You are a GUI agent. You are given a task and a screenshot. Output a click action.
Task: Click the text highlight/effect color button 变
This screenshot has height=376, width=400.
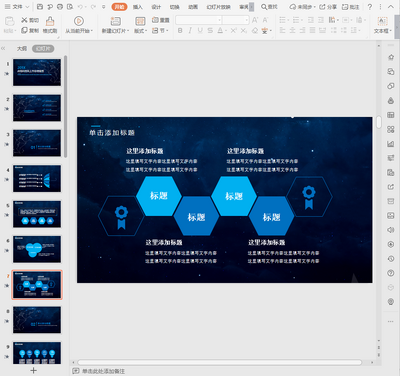265,31
